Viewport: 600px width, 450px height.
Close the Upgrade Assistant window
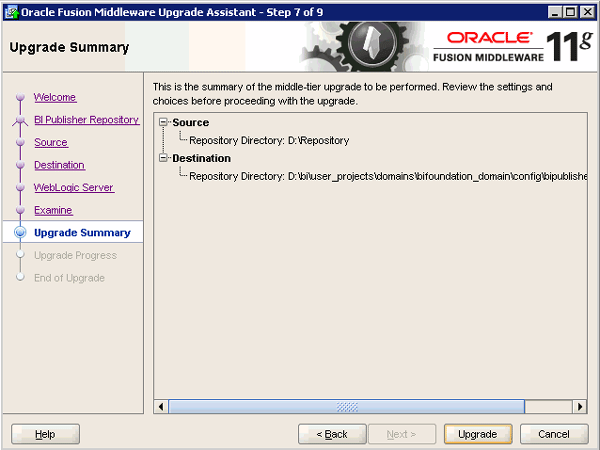(x=587, y=12)
